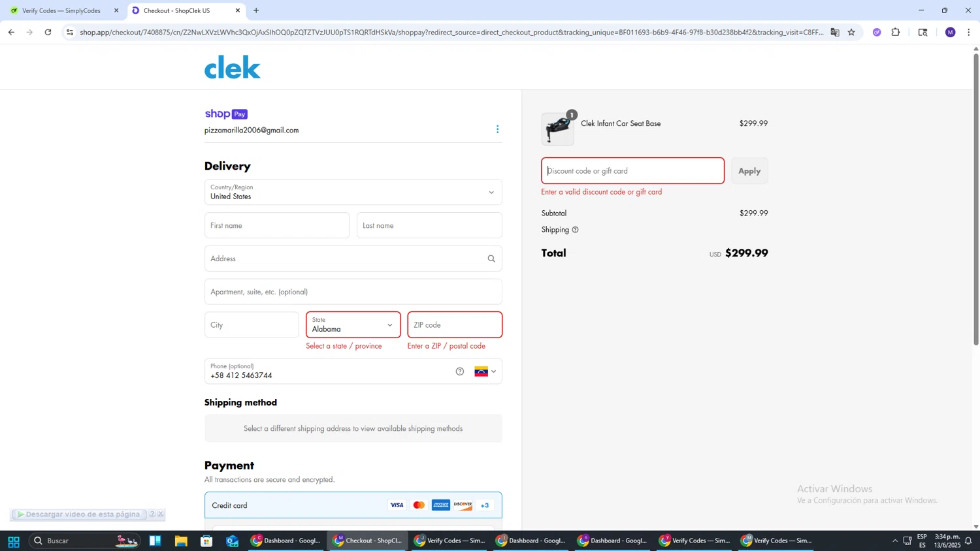Switch to Verify Codes SimplyCodes tab
The height and width of the screenshot is (551, 980).
[x=63, y=10]
